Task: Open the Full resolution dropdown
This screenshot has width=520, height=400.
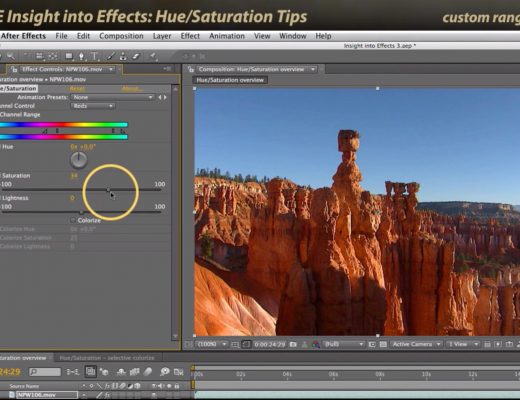Action: [x=343, y=344]
